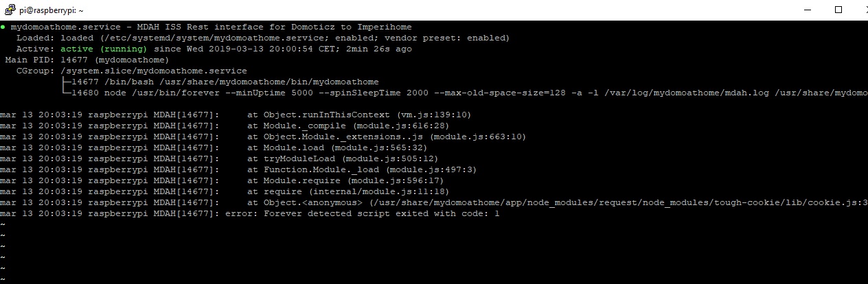The height and width of the screenshot is (284, 868).
Task: Click the PuTTY icon in title bar
Action: coord(9,10)
